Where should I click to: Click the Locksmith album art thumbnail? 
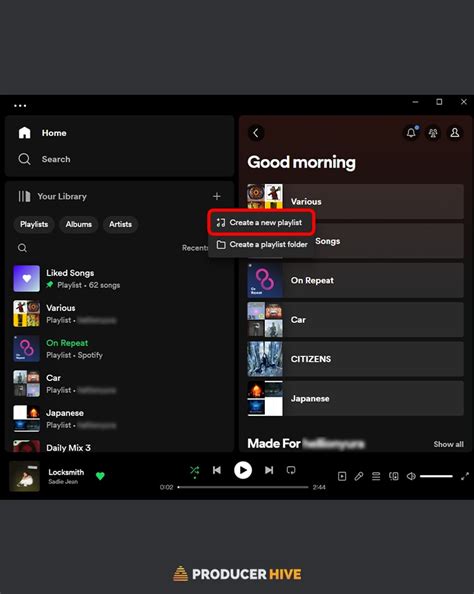24,476
